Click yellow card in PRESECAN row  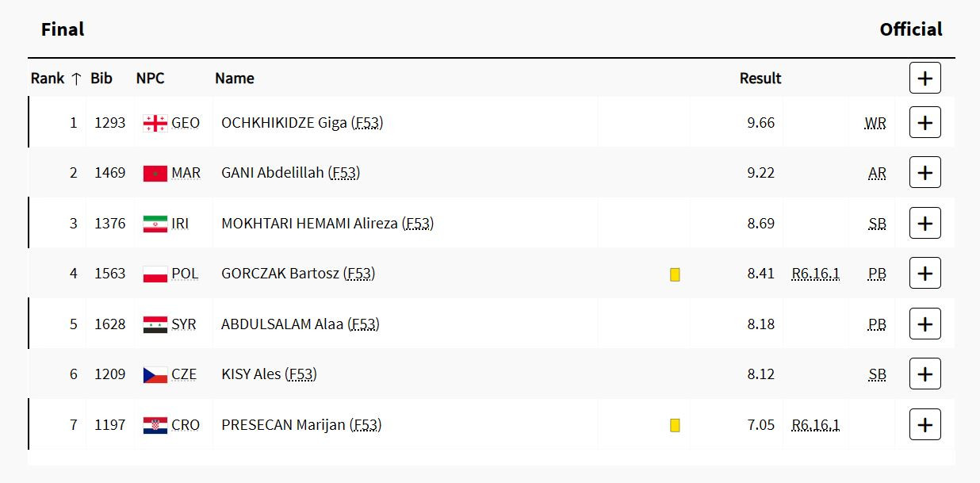(x=675, y=425)
